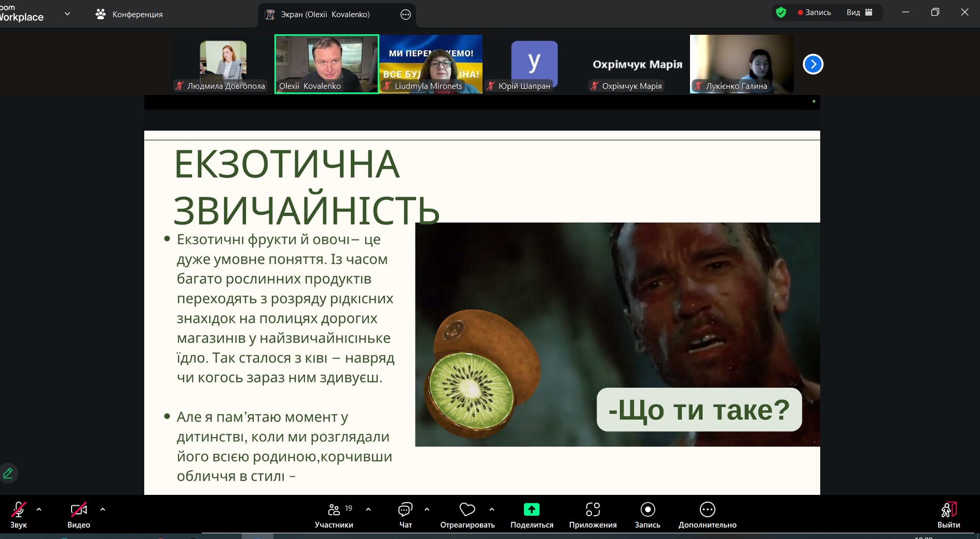Viewport: 980px width, 539px height.
Task: Show next participants with blue arrow
Action: (813, 64)
